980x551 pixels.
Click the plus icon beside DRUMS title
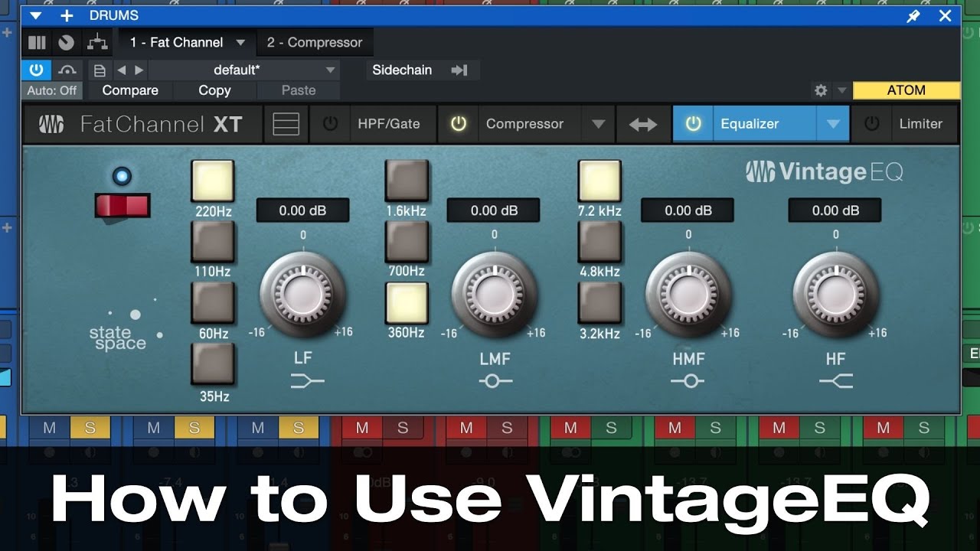(67, 15)
